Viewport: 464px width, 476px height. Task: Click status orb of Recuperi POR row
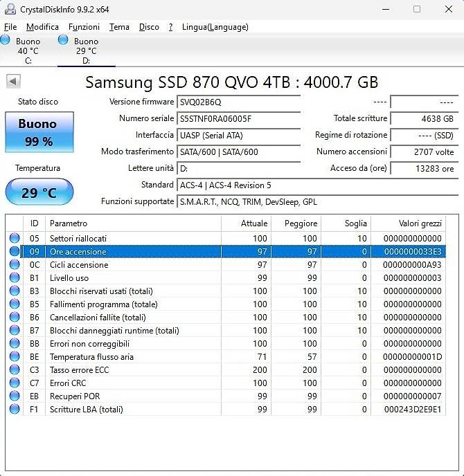pyautogui.click(x=15, y=396)
